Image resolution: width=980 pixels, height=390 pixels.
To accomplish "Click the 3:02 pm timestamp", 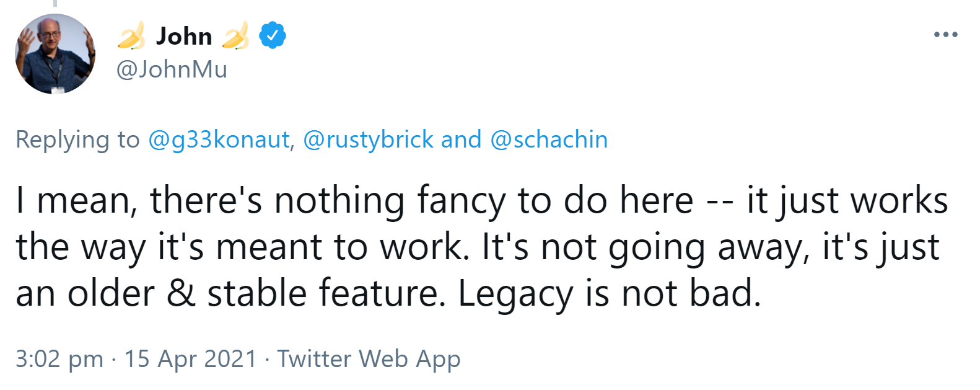I will 59,359.
